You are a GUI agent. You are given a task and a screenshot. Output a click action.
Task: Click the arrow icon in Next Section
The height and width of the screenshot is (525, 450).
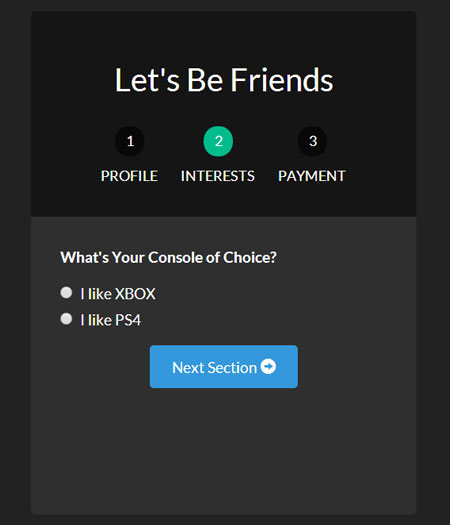(268, 366)
